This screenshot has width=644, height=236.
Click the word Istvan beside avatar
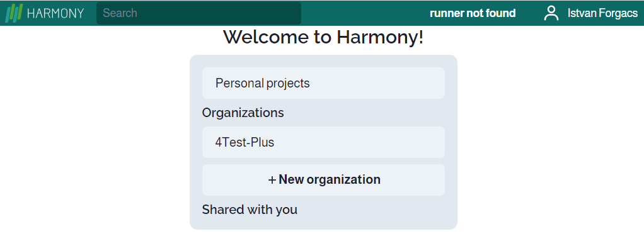pos(581,13)
